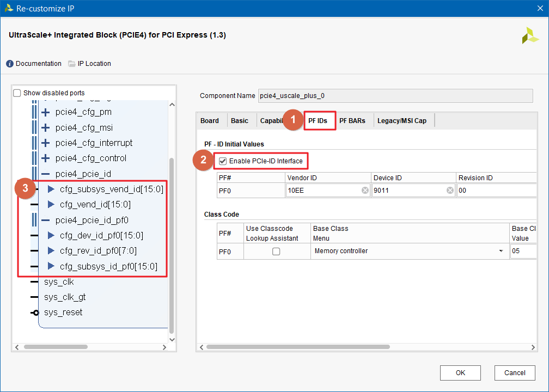This screenshot has height=392, width=549.
Task: Click the port list scroll down arrow
Action: tap(172, 340)
